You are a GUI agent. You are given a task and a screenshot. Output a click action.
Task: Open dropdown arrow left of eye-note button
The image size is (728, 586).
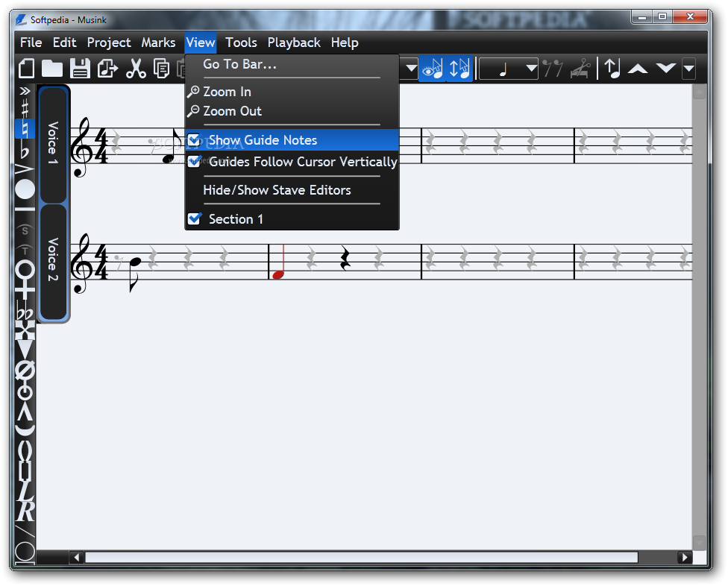(411, 69)
